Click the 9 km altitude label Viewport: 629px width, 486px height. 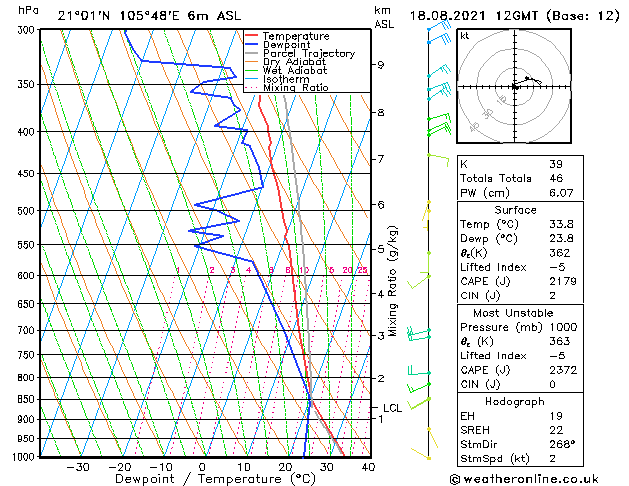coord(380,65)
